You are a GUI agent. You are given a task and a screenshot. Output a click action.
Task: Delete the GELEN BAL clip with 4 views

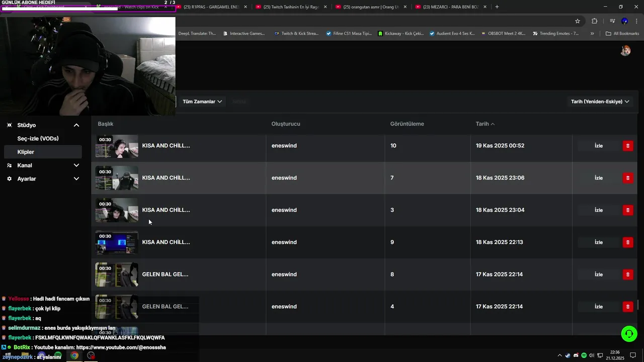[627, 307]
